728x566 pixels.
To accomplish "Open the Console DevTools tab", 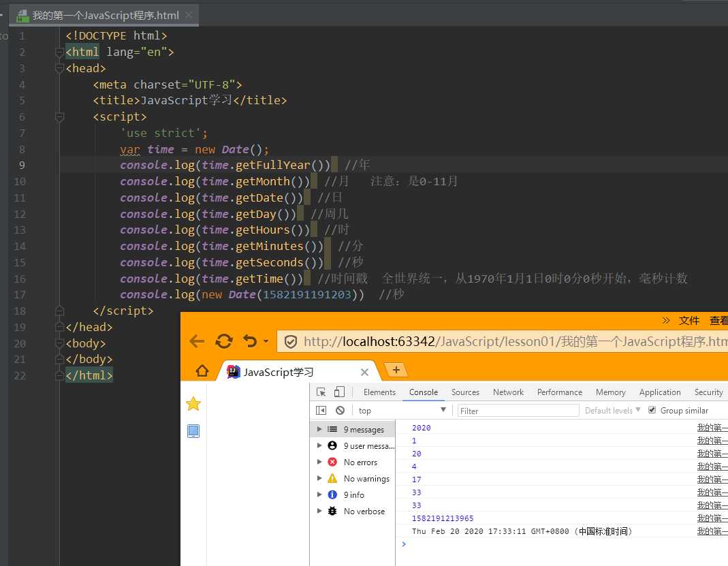I will point(424,392).
